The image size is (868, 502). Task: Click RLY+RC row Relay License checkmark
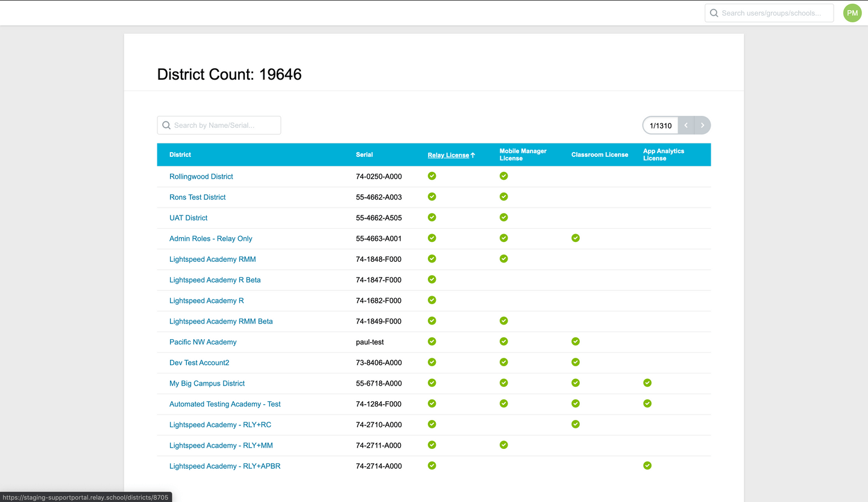[432, 424]
